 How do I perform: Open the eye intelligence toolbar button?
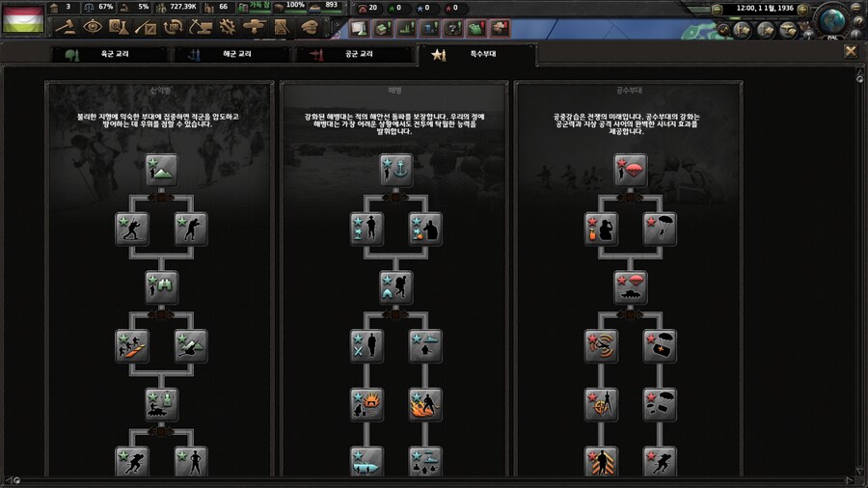tap(93, 27)
